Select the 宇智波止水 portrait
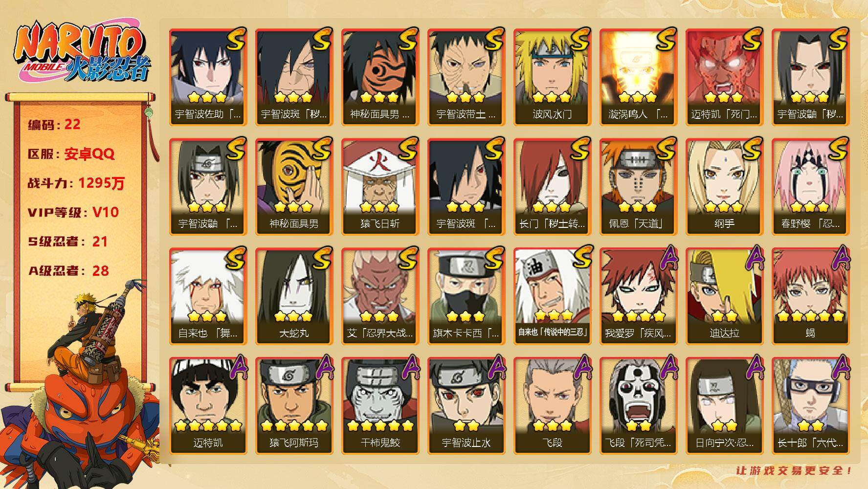Viewport: 868px width, 489px height. (466, 406)
